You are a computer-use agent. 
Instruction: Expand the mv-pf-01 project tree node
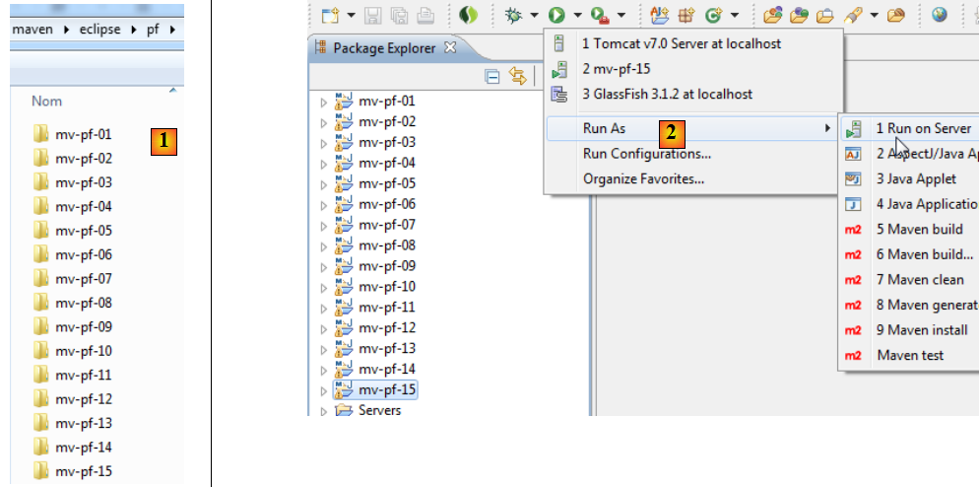point(323,102)
